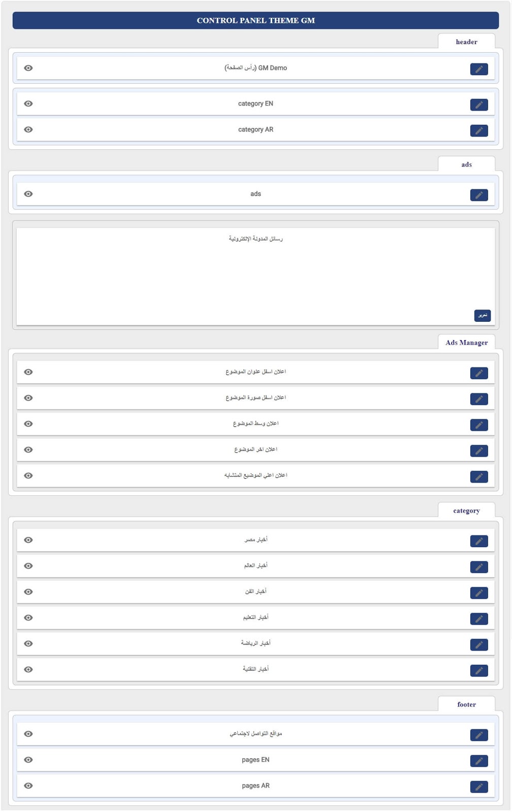Toggle visibility of أخبار العالم widget
Screen dimensions: 512x812
[28, 566]
